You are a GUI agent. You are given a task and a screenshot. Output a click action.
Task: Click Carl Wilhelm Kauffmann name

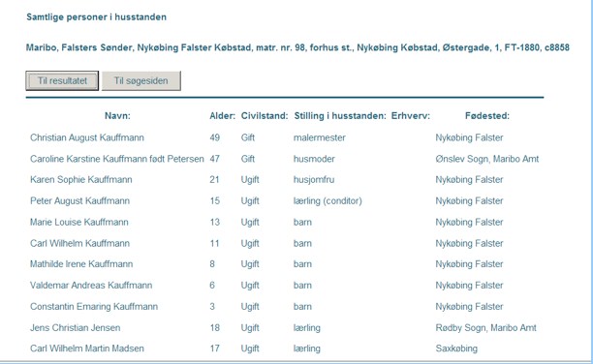pyautogui.click(x=79, y=243)
